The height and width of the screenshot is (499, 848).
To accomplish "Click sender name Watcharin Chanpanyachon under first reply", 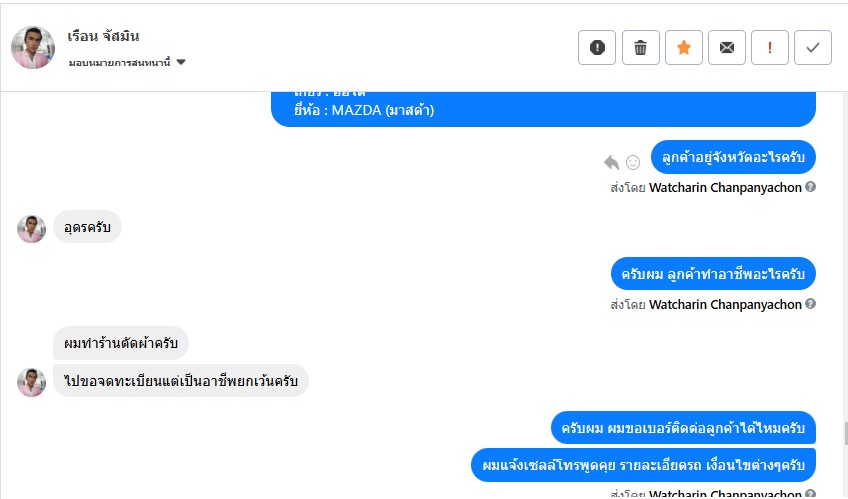I will (x=725, y=188).
